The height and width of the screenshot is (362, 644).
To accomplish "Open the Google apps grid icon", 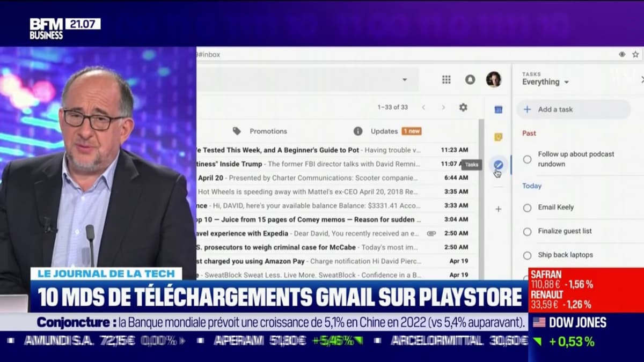I will click(446, 79).
